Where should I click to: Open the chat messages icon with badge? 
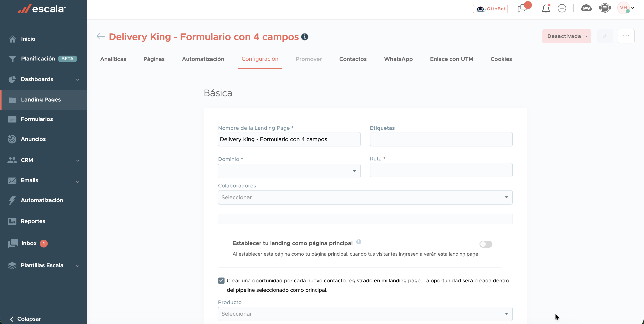[x=522, y=9]
